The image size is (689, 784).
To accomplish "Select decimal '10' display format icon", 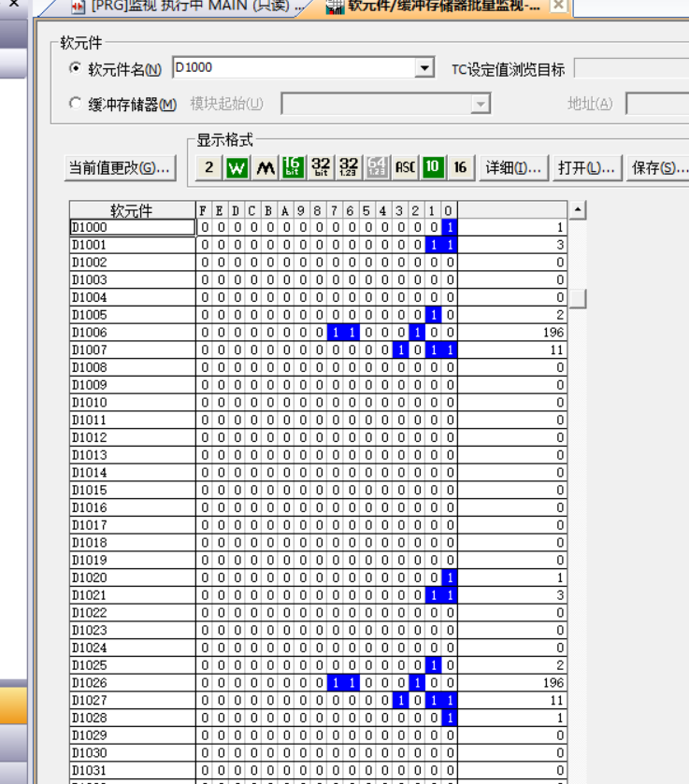I will [432, 168].
